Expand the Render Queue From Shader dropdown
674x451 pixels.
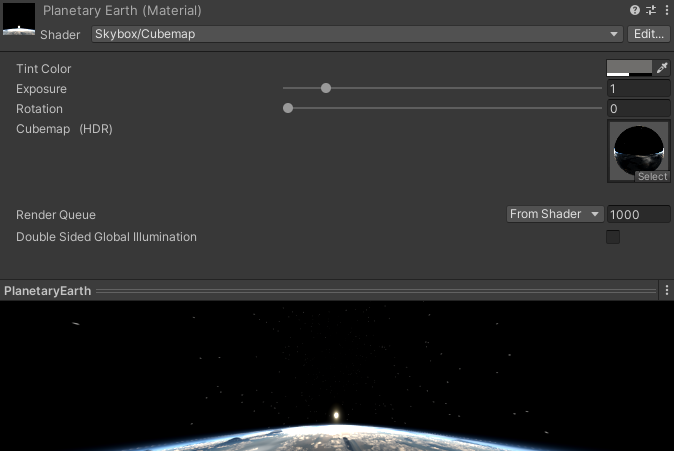point(555,214)
